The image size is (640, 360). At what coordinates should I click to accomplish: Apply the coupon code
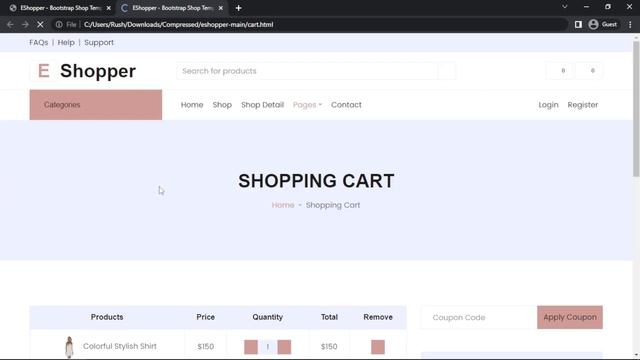point(570,317)
